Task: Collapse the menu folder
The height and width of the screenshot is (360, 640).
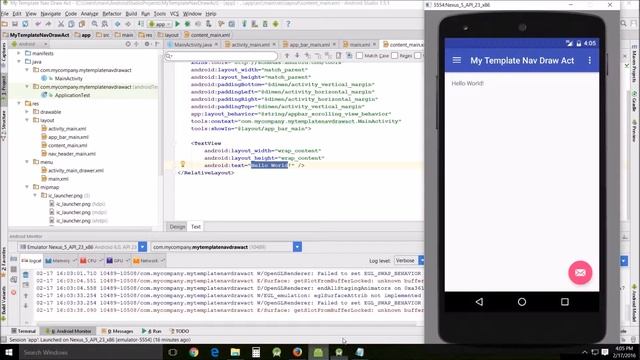Action: 27,162
